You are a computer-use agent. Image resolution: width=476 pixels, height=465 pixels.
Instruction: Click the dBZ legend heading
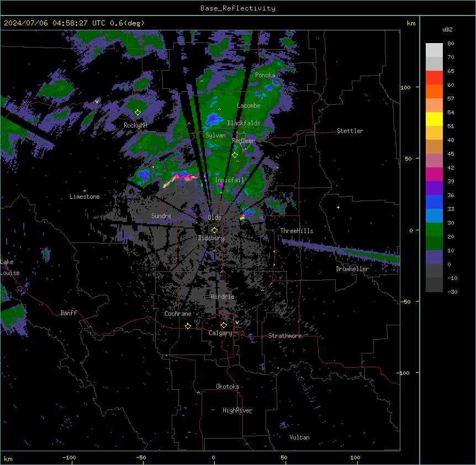click(x=447, y=30)
